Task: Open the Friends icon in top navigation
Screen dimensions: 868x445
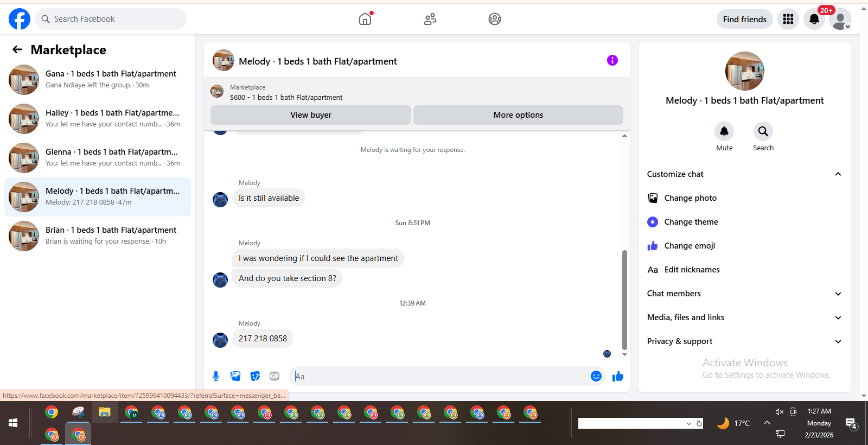Action: (x=430, y=19)
